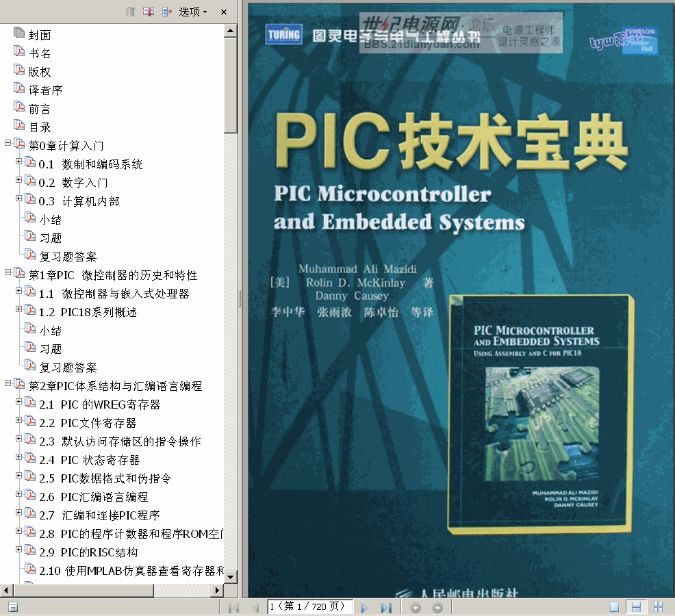This screenshot has height=616, width=675.
Task: Expand the 0.2 数字入门 bookmark
Action: pos(18,179)
